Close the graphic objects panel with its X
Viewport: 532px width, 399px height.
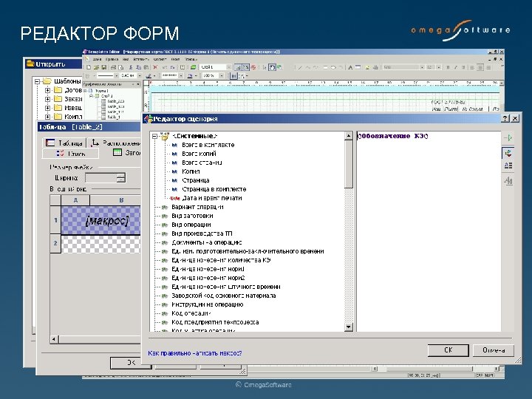click(x=137, y=83)
